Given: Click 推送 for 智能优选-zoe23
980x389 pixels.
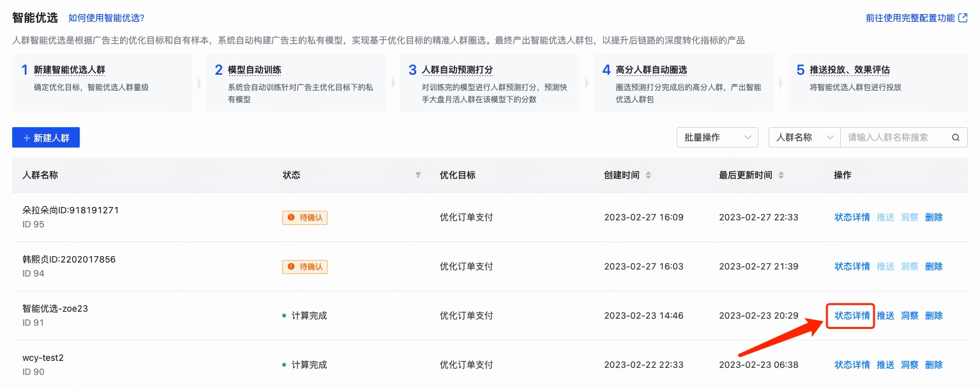Looking at the screenshot, I should pyautogui.click(x=886, y=316).
